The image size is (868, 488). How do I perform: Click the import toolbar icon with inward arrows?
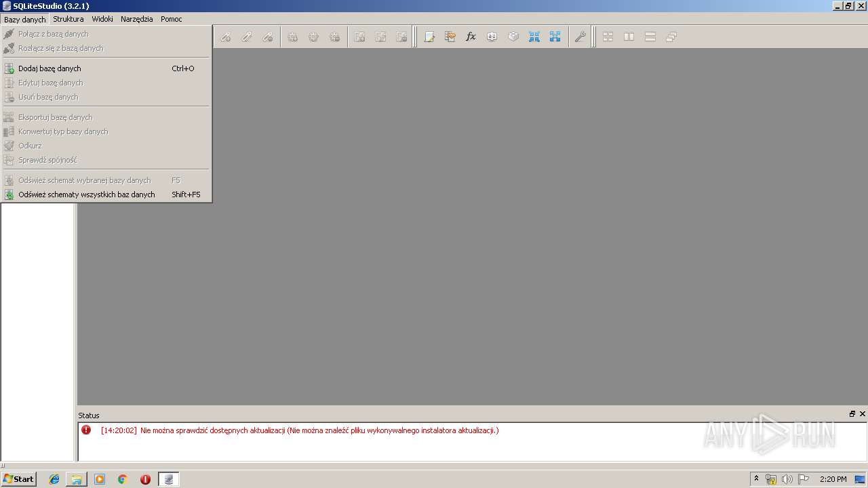(534, 37)
